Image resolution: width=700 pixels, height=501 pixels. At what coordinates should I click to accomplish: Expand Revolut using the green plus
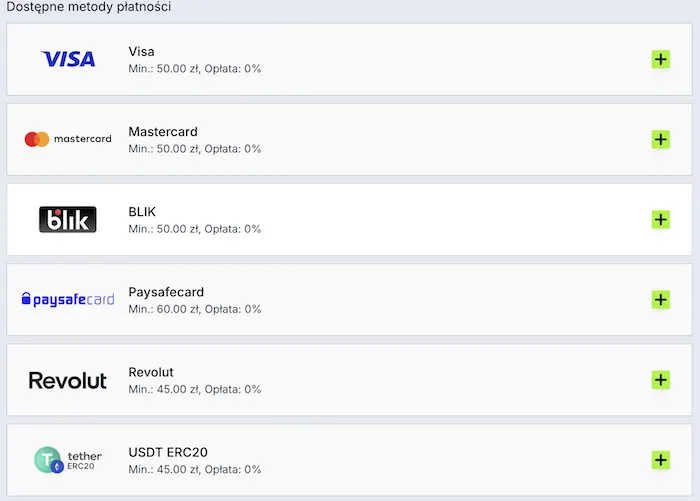(660, 380)
